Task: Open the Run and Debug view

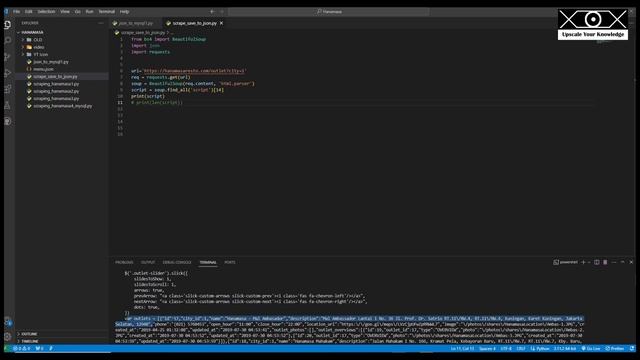Action: coord(8,73)
